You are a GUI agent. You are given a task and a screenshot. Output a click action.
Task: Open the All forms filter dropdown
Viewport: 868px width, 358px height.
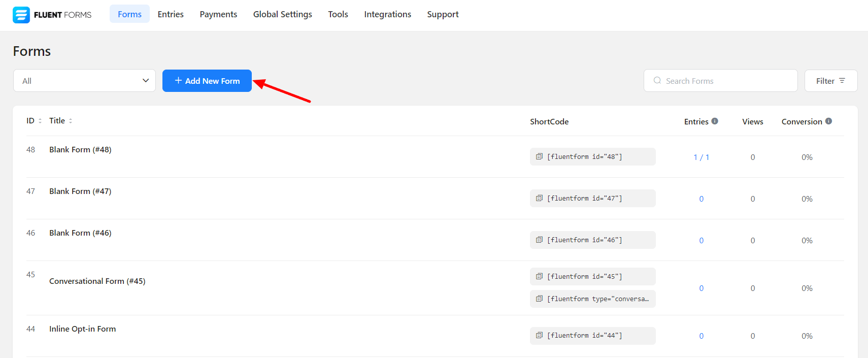point(84,81)
